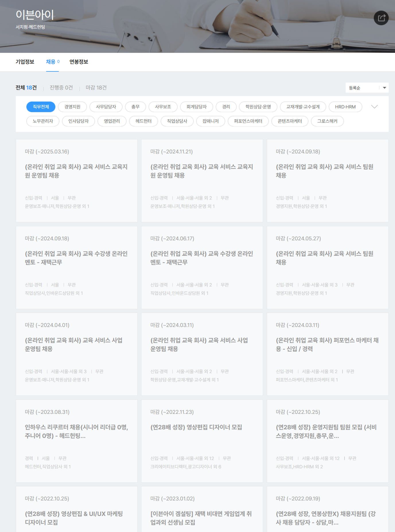The image size is (395, 532).
Task: Pick the 그로스해커 filter chip
Action: tap(327, 121)
